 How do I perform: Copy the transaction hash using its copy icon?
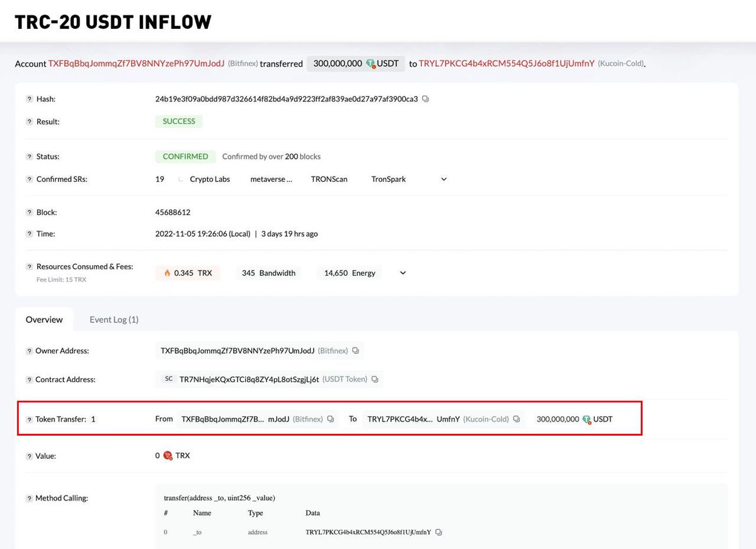click(425, 99)
